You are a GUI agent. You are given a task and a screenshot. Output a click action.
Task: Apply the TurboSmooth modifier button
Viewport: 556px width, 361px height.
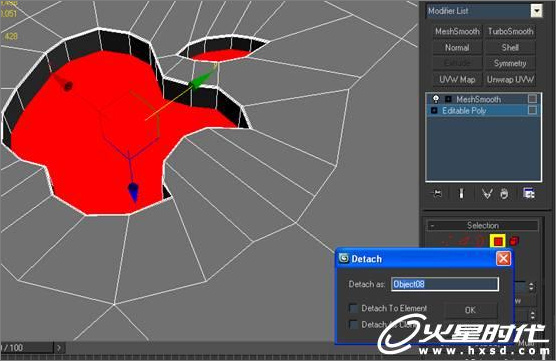click(510, 32)
